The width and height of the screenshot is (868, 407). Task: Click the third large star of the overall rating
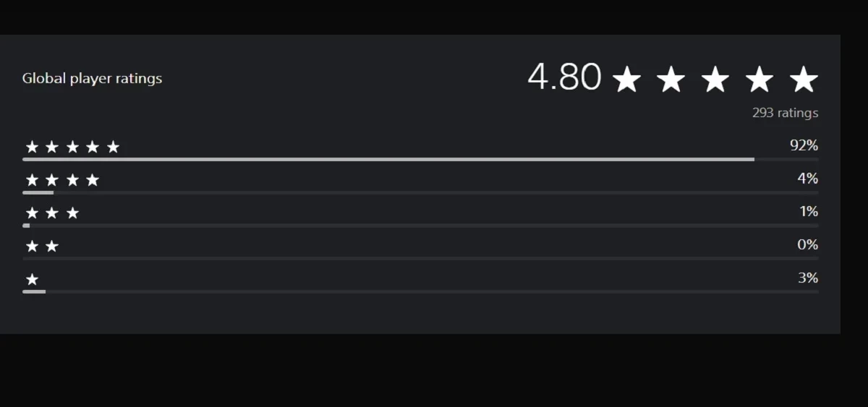click(x=715, y=80)
